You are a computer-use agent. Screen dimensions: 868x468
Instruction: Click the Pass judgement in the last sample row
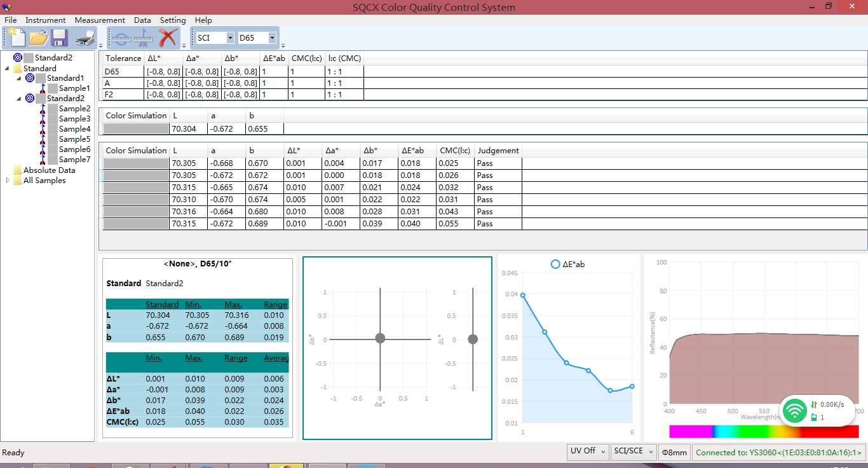pyautogui.click(x=485, y=224)
